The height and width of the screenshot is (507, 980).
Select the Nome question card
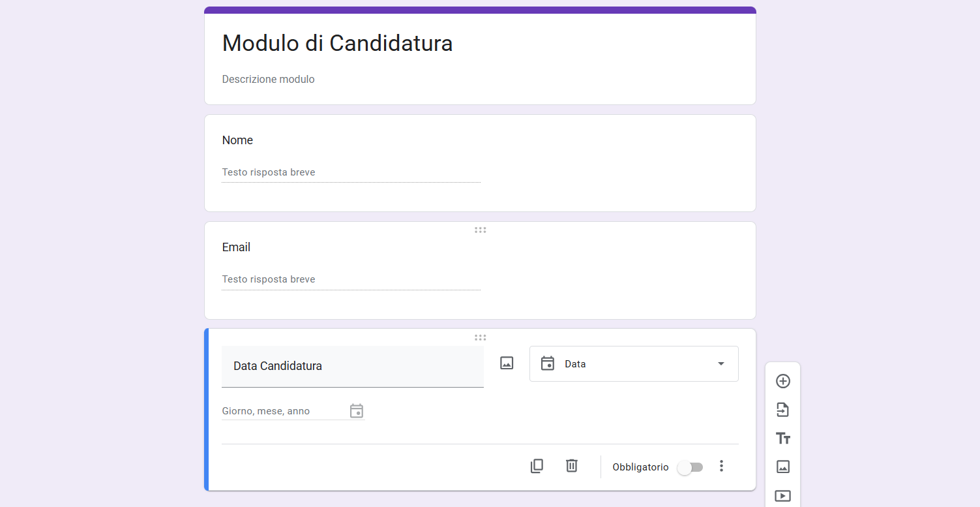coord(480,163)
